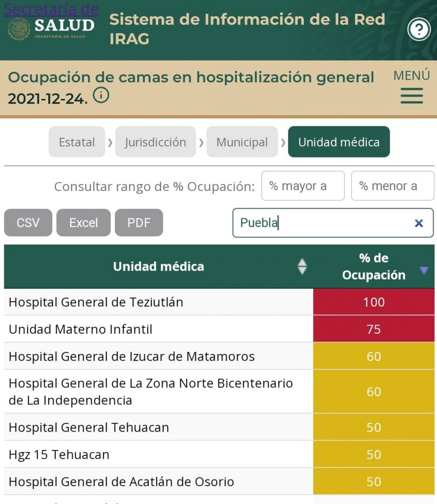Click red 100 occupancy cell for Teziutlán
Viewport: 437px width, 504px height.
373,302
